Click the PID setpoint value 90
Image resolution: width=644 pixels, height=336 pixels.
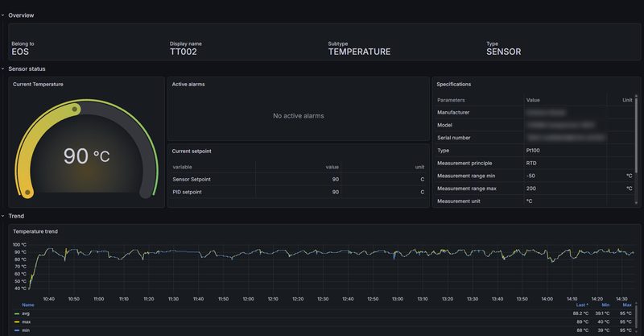336,192
